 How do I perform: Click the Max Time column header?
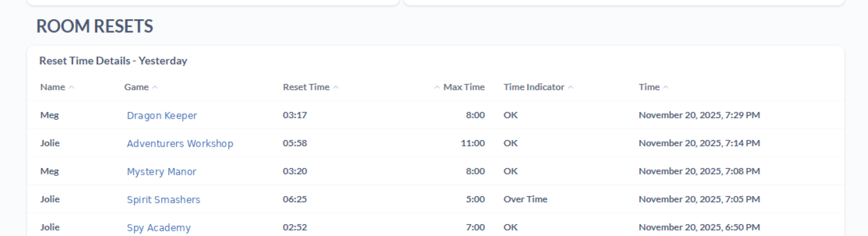tap(464, 87)
